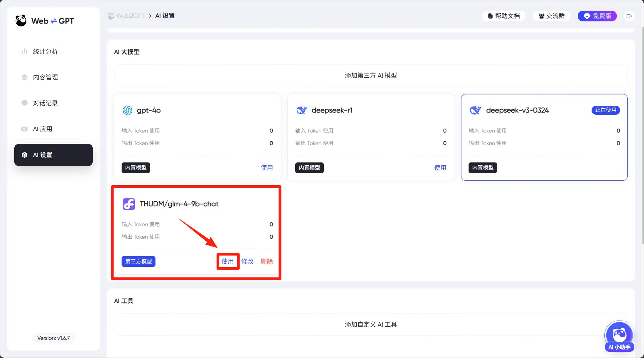644x358 pixels.
Task: Select AI 应用 in the sidebar
Action: (x=42, y=129)
